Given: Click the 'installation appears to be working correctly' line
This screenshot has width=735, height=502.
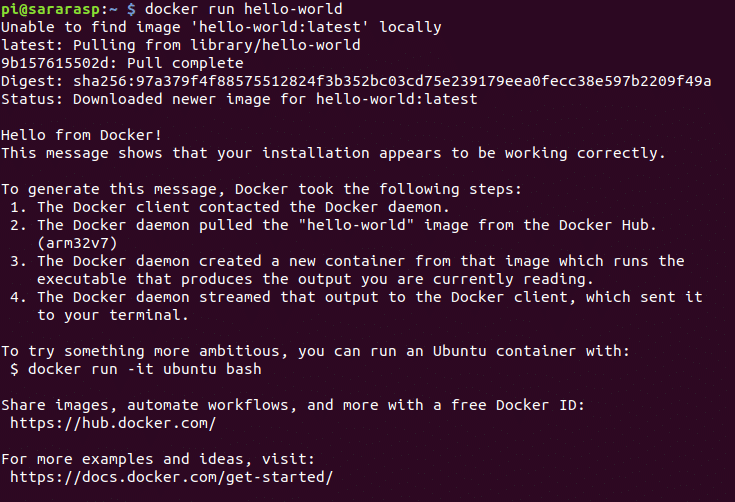Looking at the screenshot, I should coord(333,153).
